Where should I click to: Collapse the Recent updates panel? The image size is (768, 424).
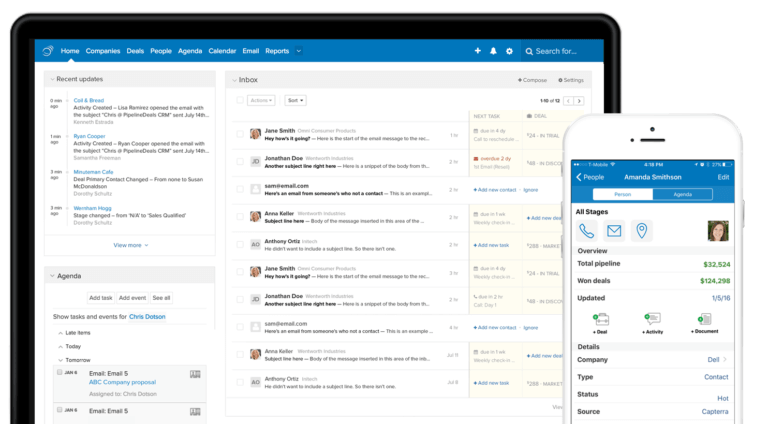[x=51, y=79]
